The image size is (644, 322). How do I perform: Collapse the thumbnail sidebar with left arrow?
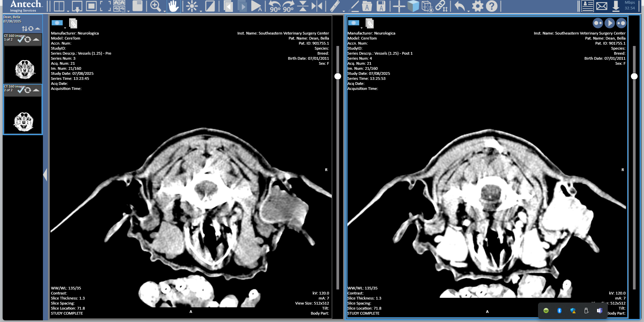click(45, 175)
